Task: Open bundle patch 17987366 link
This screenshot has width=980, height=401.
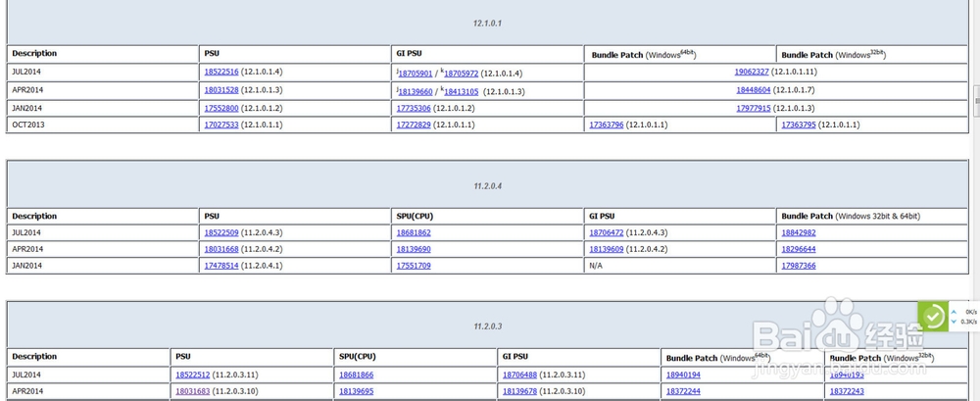Action: point(799,266)
